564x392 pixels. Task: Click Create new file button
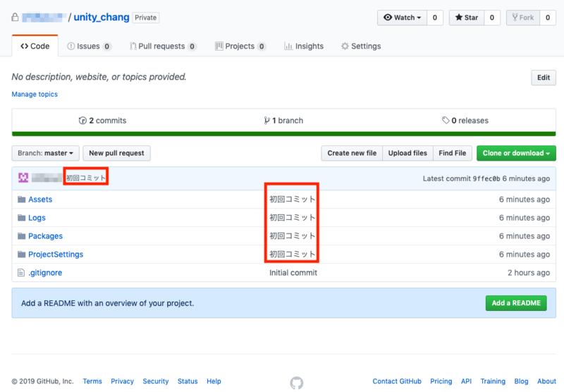352,153
